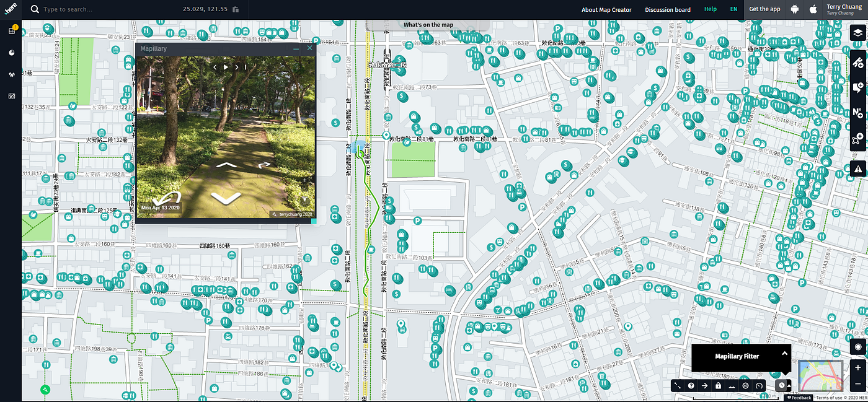Click the Mon Apr 13 2020 date label
This screenshot has height=402, width=868.
pyautogui.click(x=161, y=208)
